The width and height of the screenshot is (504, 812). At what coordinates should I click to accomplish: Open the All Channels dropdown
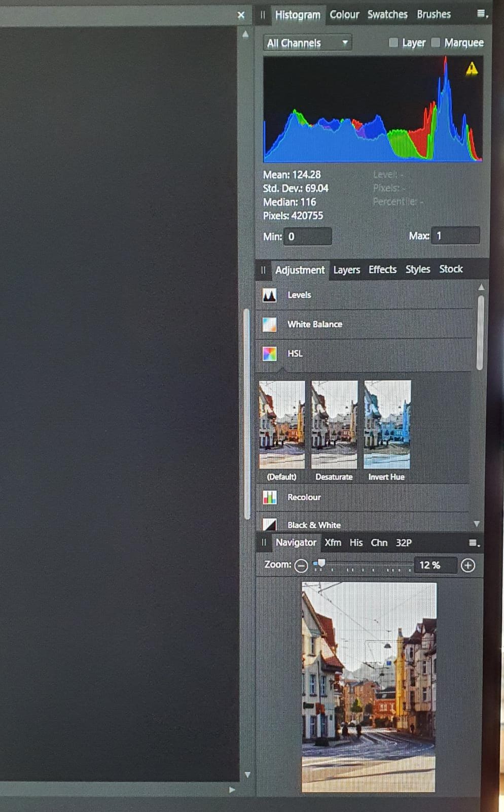(307, 43)
